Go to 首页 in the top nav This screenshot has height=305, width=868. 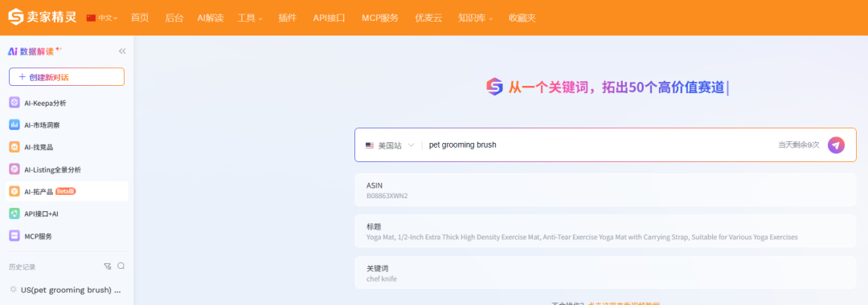[x=140, y=18]
